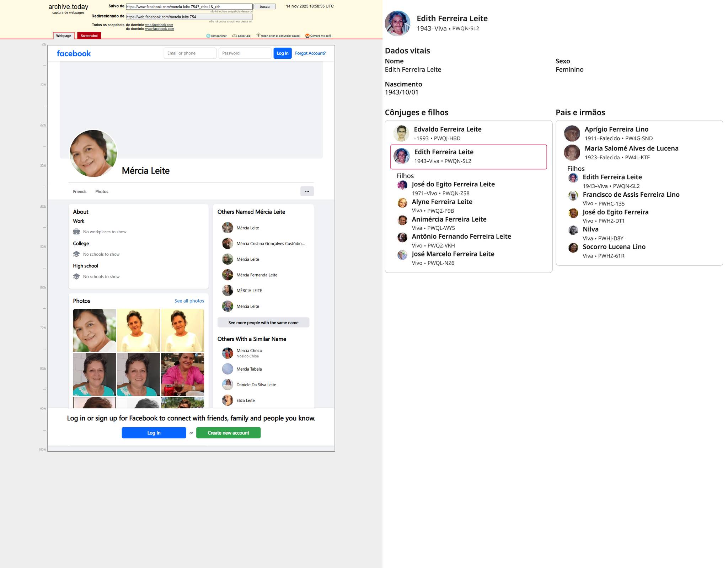This screenshot has height=568, width=728.
Task: Click the baixar .zip download icon
Action: click(235, 36)
